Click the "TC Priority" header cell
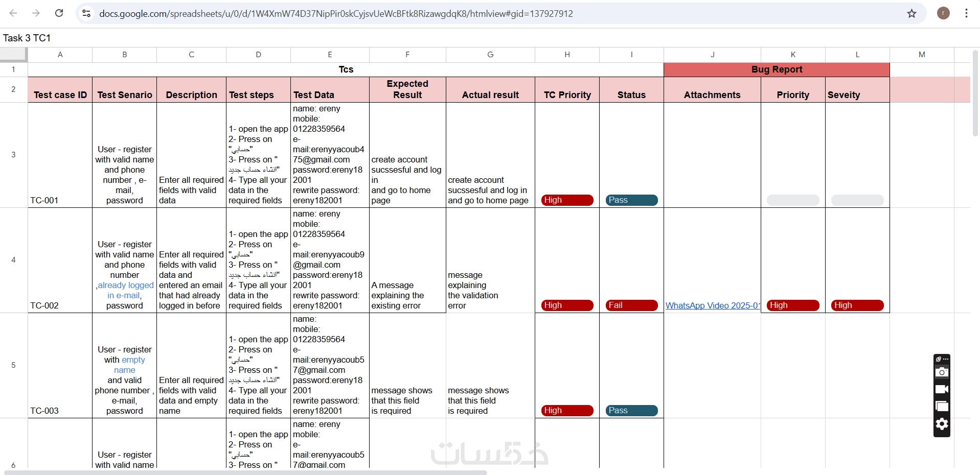Viewport: 980px width, 475px height. pyautogui.click(x=567, y=90)
